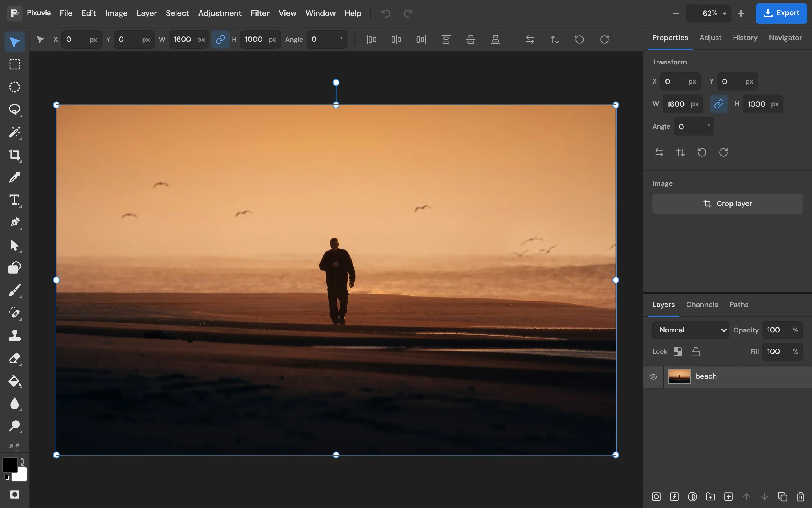Select the Eyedropper tool
This screenshot has width=812, height=508.
[14, 177]
